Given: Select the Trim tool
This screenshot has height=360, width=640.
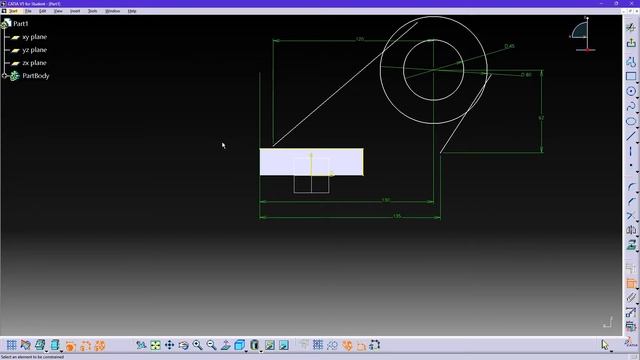Looking at the screenshot, I should [631, 216].
